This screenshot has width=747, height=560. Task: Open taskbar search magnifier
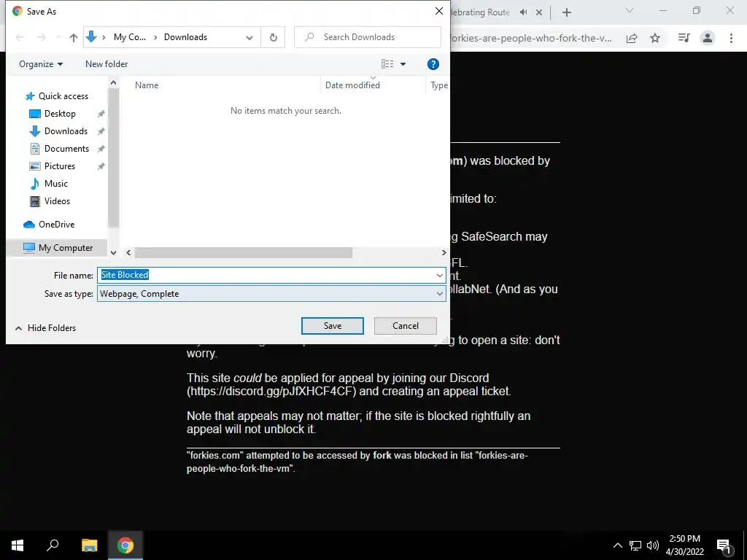click(x=53, y=545)
